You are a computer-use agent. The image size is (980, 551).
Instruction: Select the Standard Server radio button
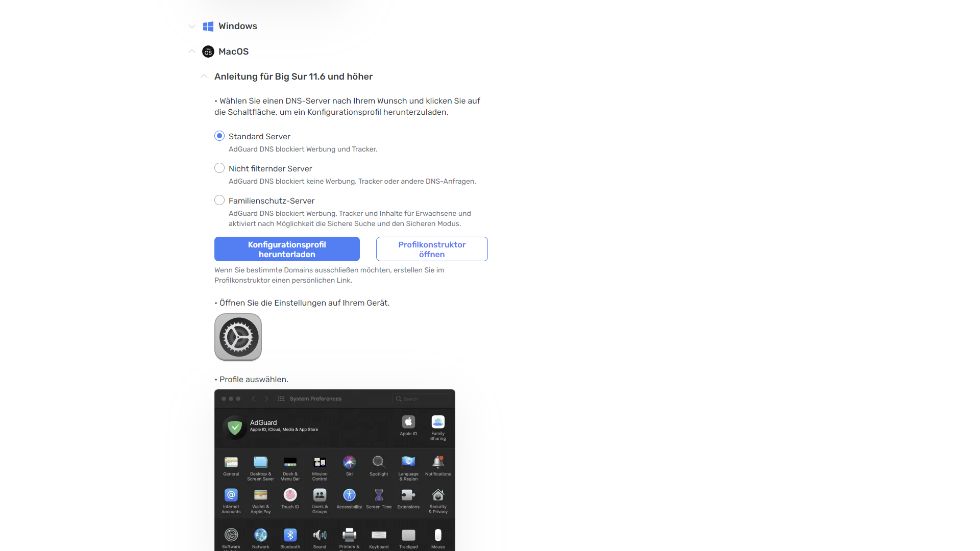coord(219,136)
